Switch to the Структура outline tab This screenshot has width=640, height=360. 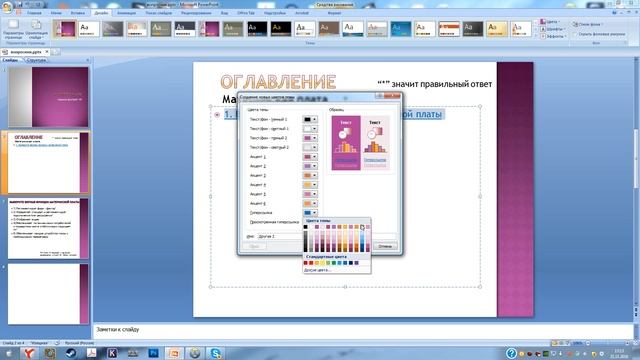click(x=36, y=60)
